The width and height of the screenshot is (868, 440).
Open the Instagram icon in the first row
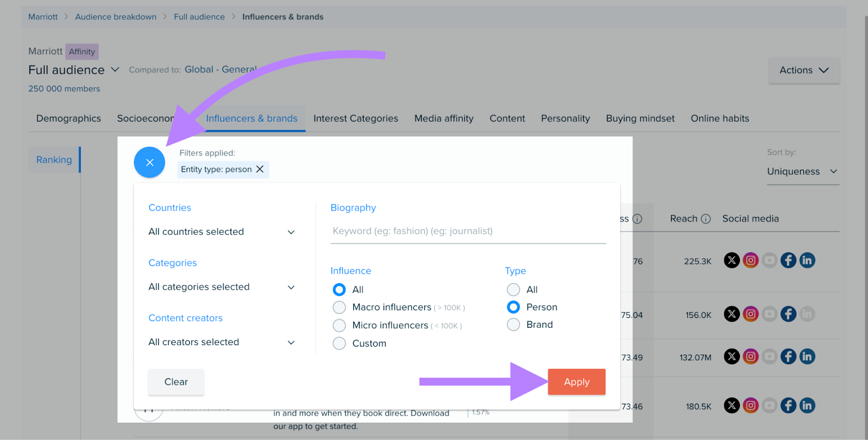coord(750,260)
